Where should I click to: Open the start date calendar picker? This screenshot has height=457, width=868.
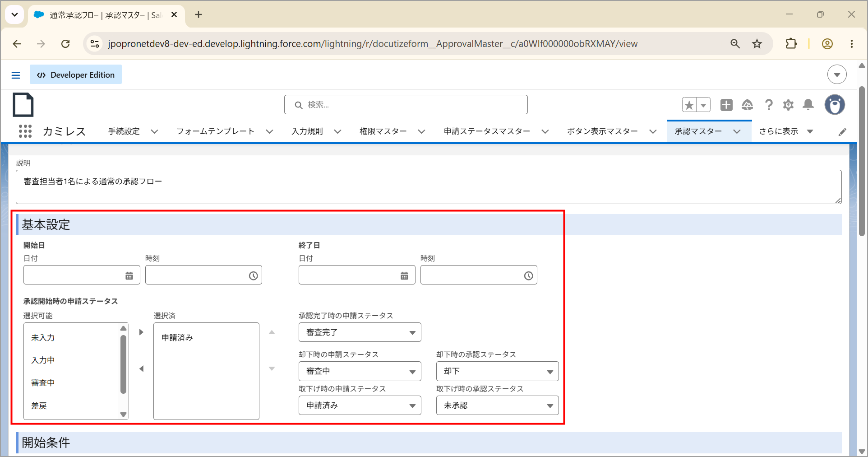click(129, 275)
